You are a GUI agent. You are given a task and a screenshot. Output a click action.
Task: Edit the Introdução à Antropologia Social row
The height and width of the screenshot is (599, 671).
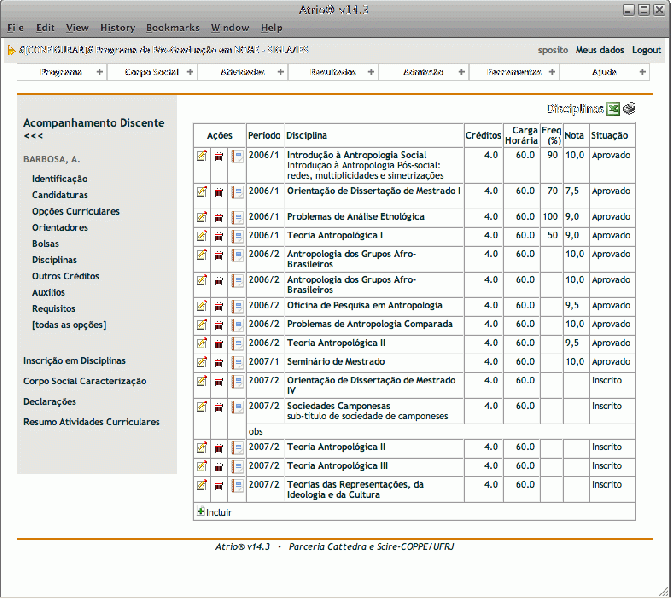point(202,156)
